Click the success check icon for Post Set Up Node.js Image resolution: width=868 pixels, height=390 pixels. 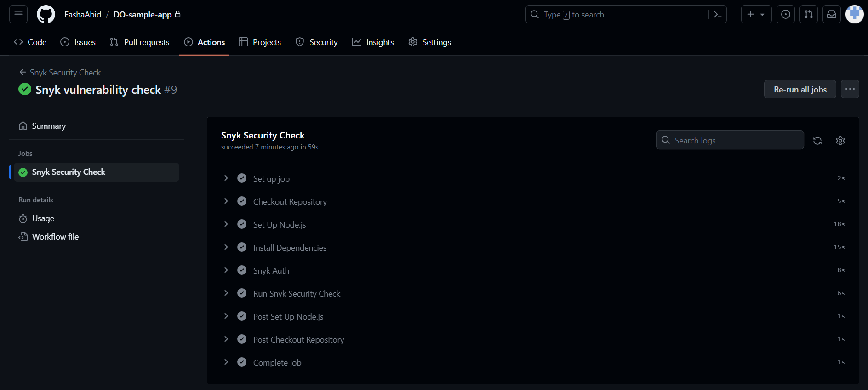(x=242, y=316)
